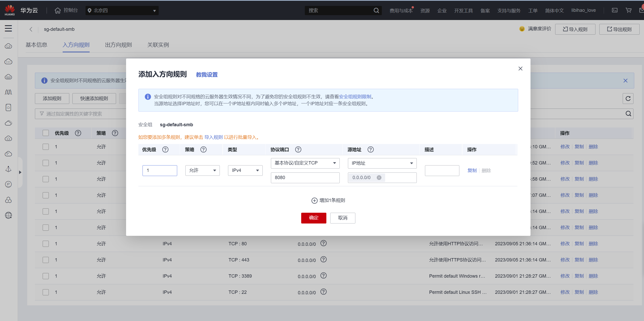Check the checkbox on the TCP:443 rule row

[45, 260]
